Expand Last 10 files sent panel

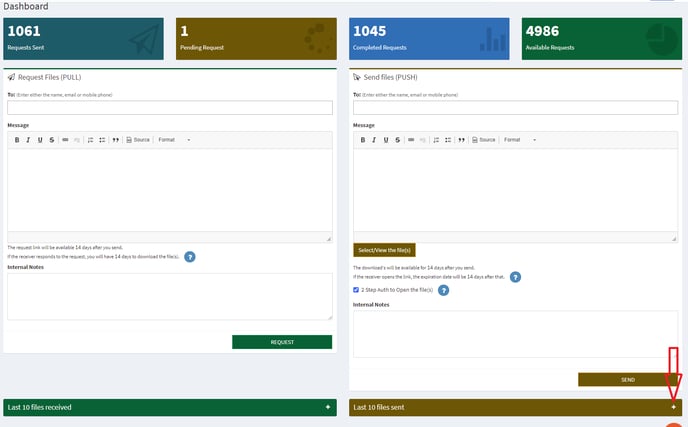point(673,408)
